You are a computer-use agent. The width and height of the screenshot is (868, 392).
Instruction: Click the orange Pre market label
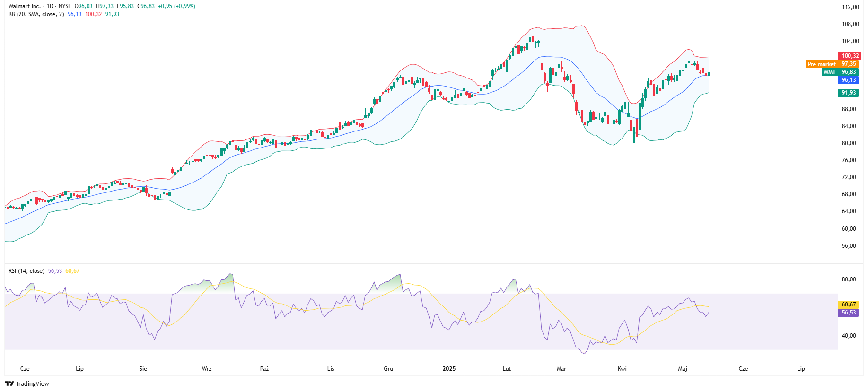[x=822, y=64]
